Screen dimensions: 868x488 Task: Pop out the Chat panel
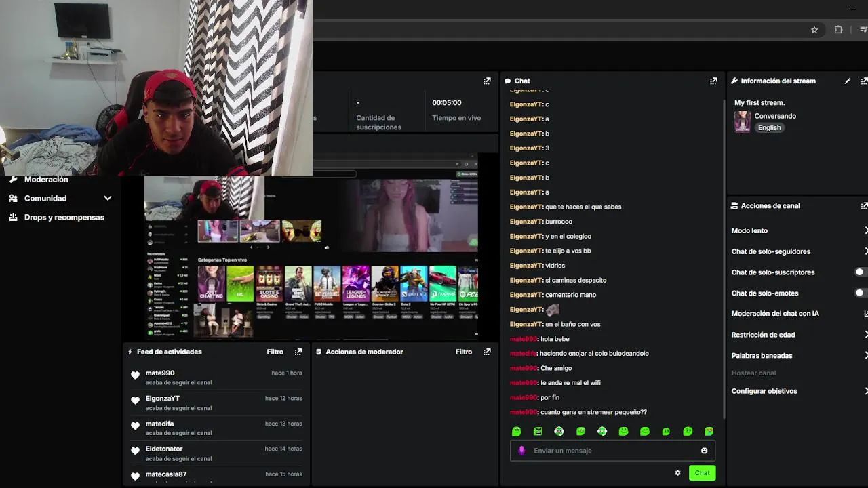coord(713,81)
